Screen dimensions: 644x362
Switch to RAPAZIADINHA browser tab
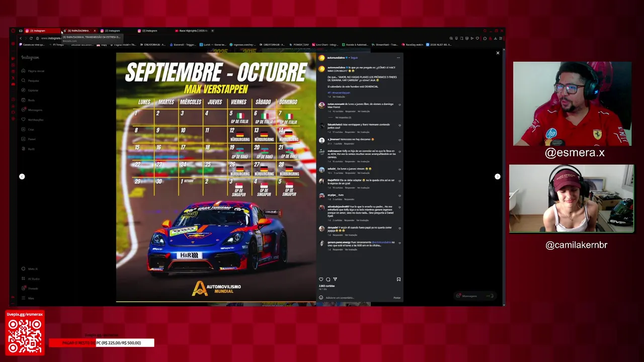(x=78, y=31)
